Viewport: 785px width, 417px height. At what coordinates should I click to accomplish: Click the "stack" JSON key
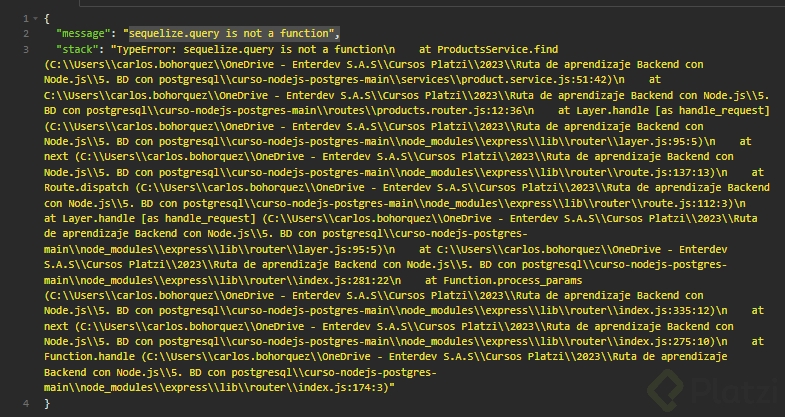click(77, 48)
